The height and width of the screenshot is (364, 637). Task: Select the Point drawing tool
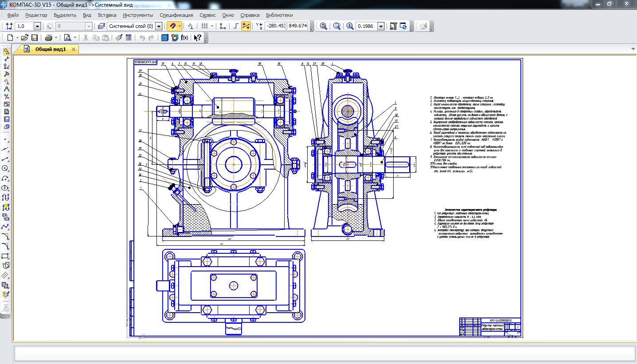[6, 139]
